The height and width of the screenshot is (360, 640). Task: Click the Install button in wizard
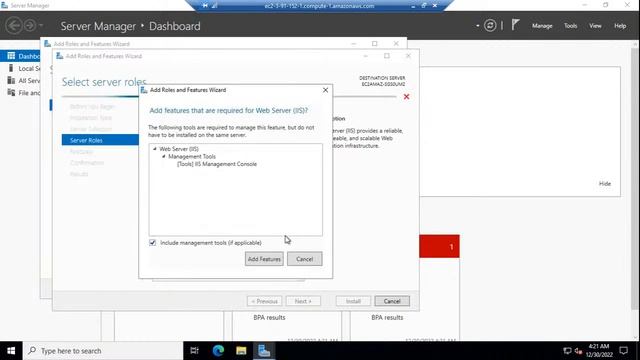(x=353, y=301)
